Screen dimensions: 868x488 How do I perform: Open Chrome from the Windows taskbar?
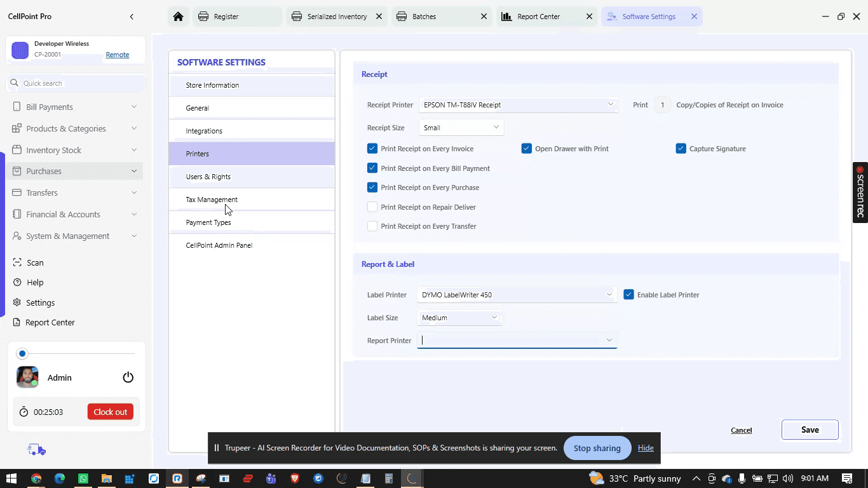tap(36, 478)
